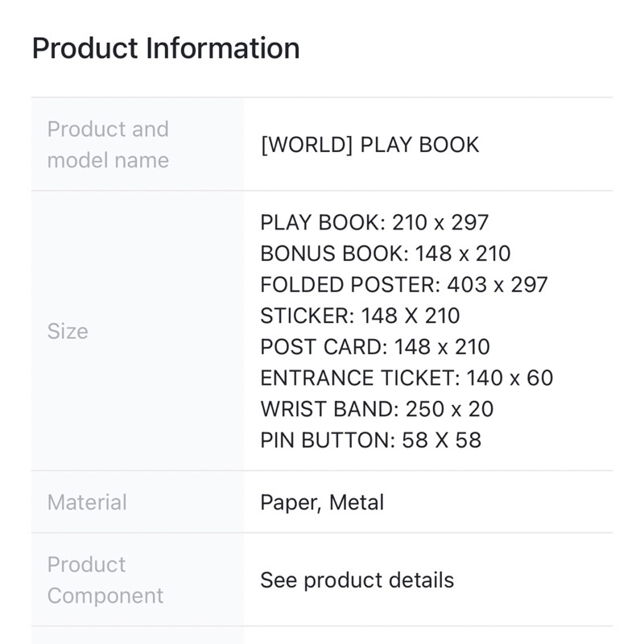The width and height of the screenshot is (644, 644).
Task: Open the 'See product details' text
Action: [x=357, y=580]
